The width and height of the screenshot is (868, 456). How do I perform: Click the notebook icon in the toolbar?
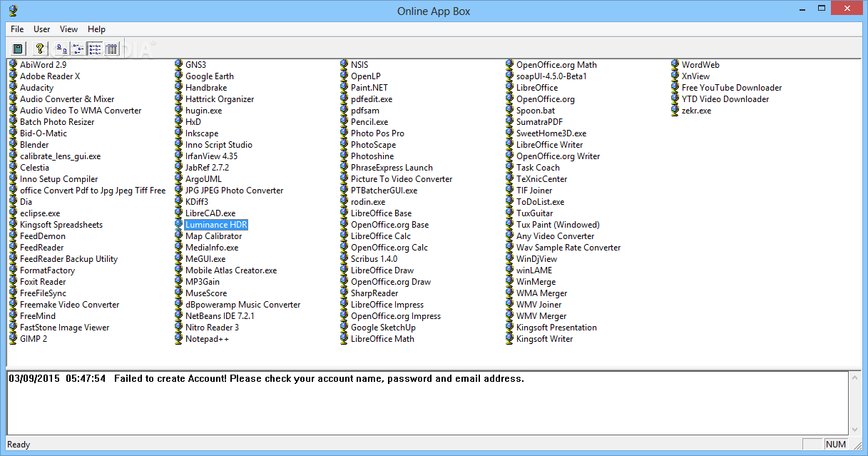[x=18, y=49]
